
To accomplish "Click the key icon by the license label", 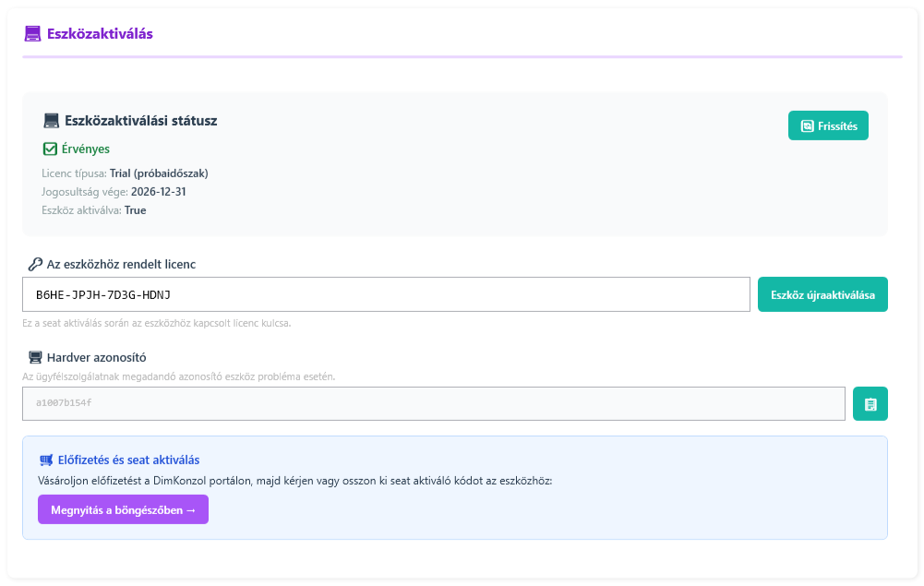I will point(35,264).
